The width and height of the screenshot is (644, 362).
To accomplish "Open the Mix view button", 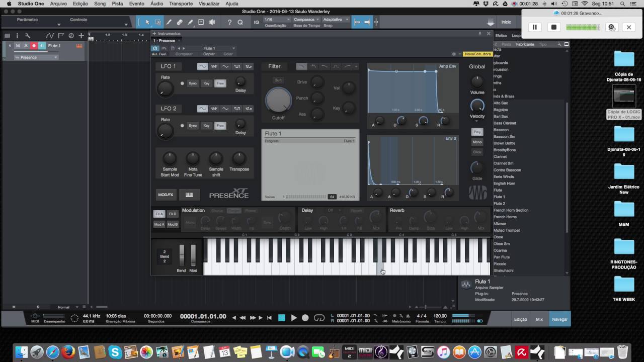I will [539, 319].
